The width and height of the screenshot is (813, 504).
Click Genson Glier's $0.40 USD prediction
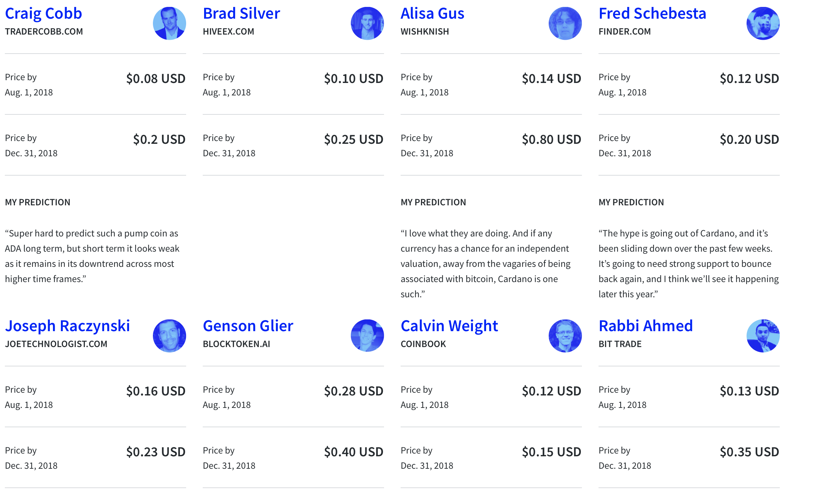[353, 452]
